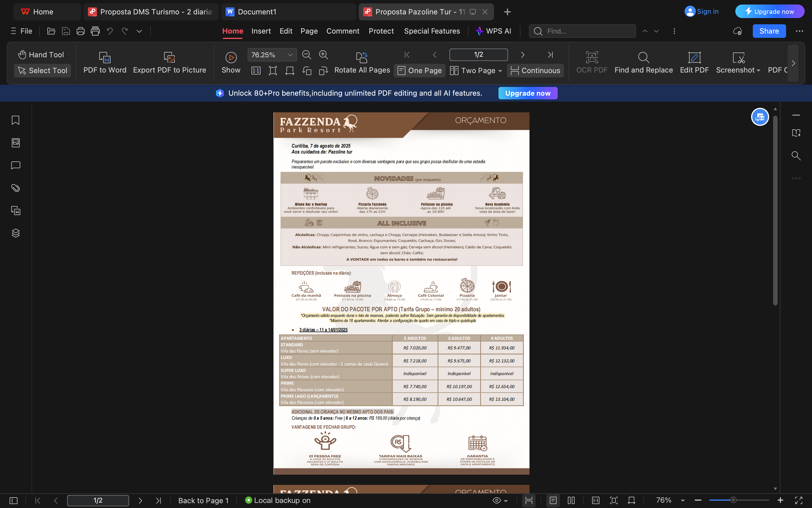
Task: Click search magnifier in right sidebar
Action: click(x=796, y=156)
